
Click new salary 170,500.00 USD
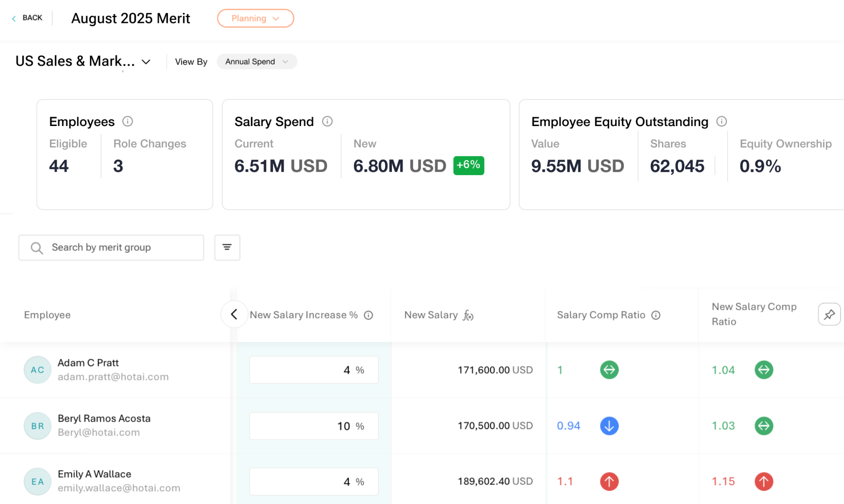tap(495, 426)
